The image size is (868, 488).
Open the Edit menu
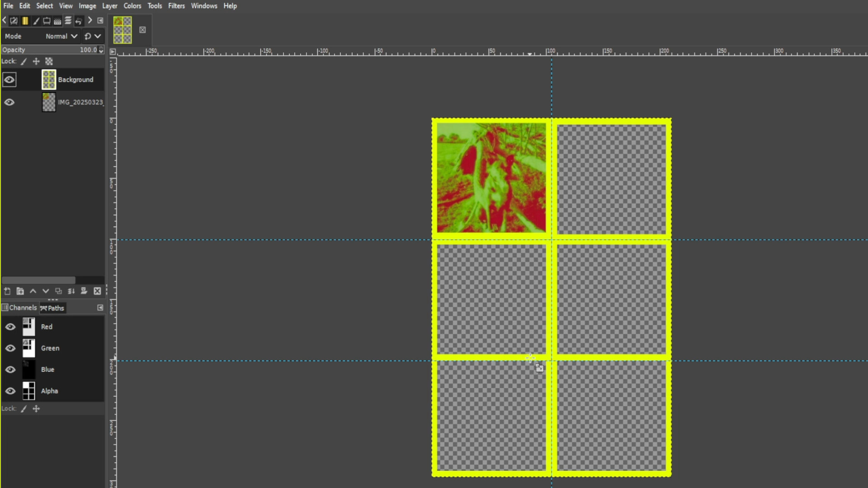24,6
